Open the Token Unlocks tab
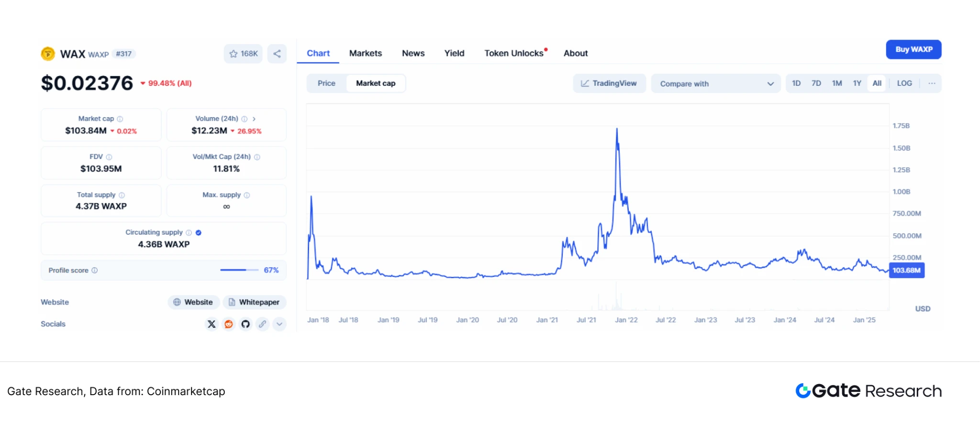Screen dimensions: 980x421 514,53
